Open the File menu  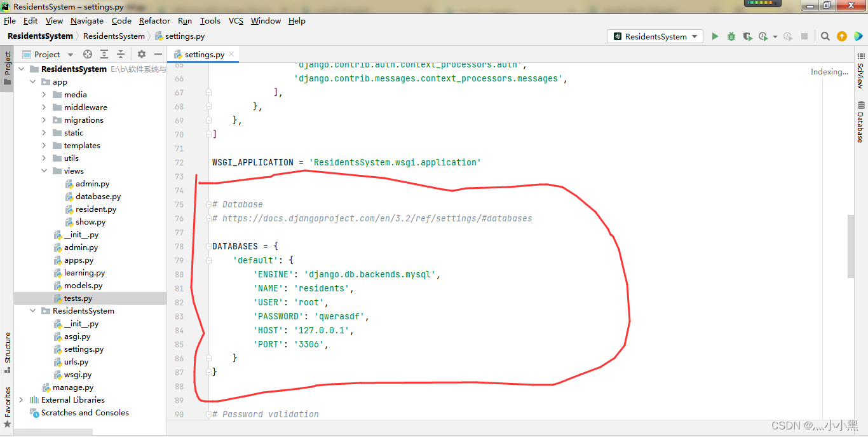pyautogui.click(x=10, y=20)
